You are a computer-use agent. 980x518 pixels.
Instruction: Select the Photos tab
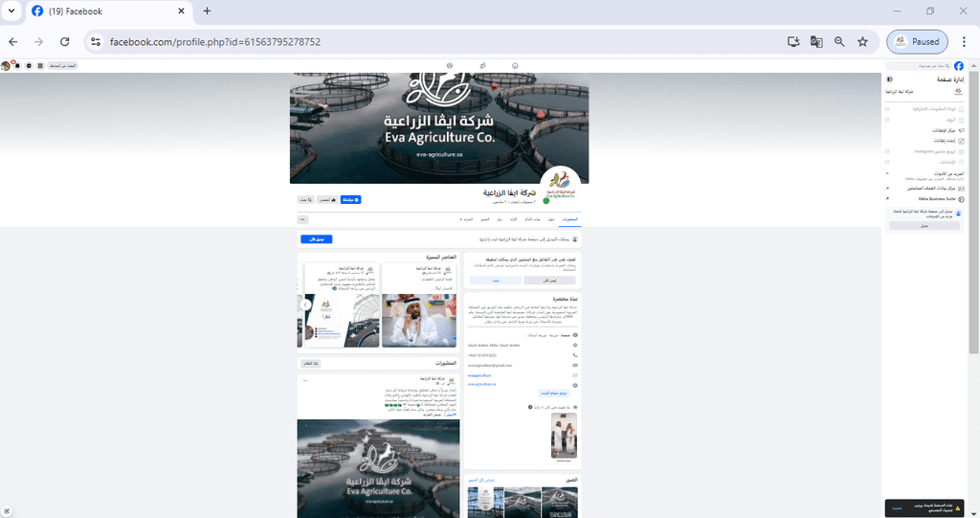click(485, 219)
